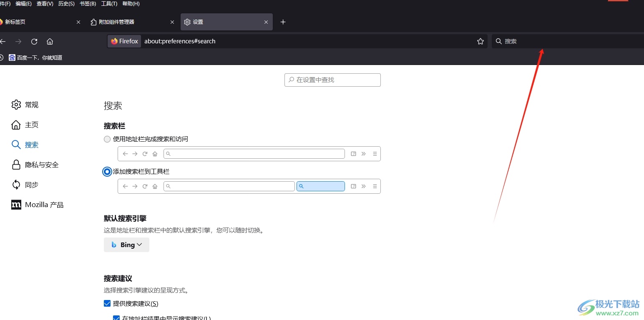Bookmark this page with the star icon

click(x=480, y=41)
